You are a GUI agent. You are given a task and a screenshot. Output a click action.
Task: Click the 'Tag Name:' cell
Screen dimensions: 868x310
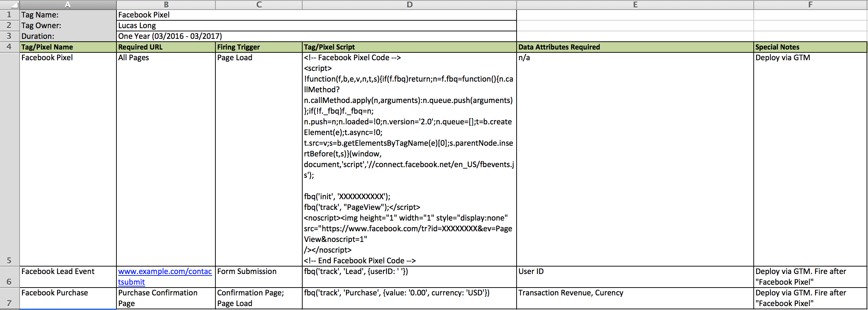68,15
